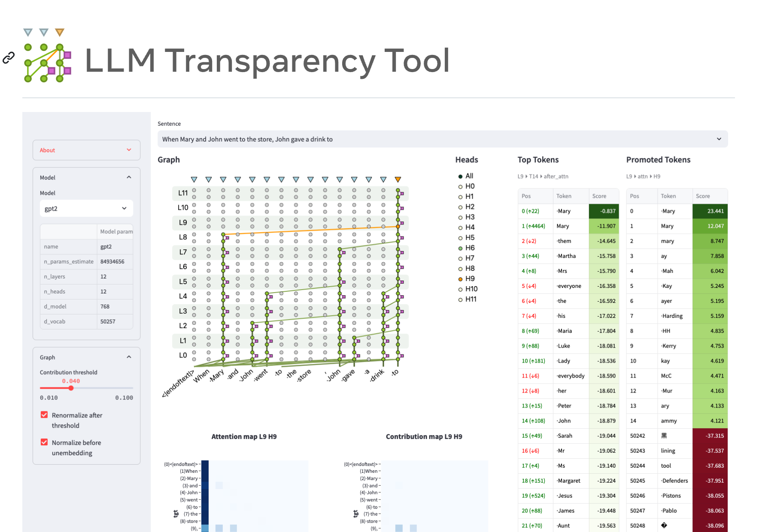Screen dimensions: 759x532
Task: Select head H4
Action: [x=466, y=227]
